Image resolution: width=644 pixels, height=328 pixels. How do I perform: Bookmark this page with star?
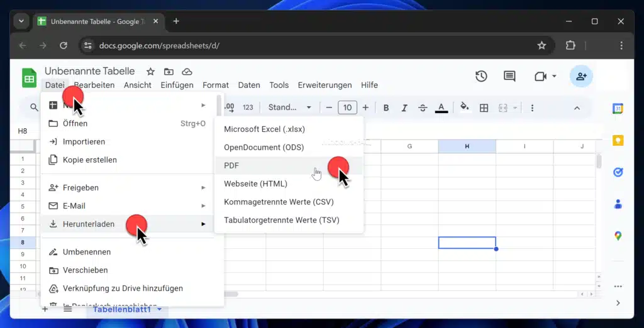click(541, 46)
